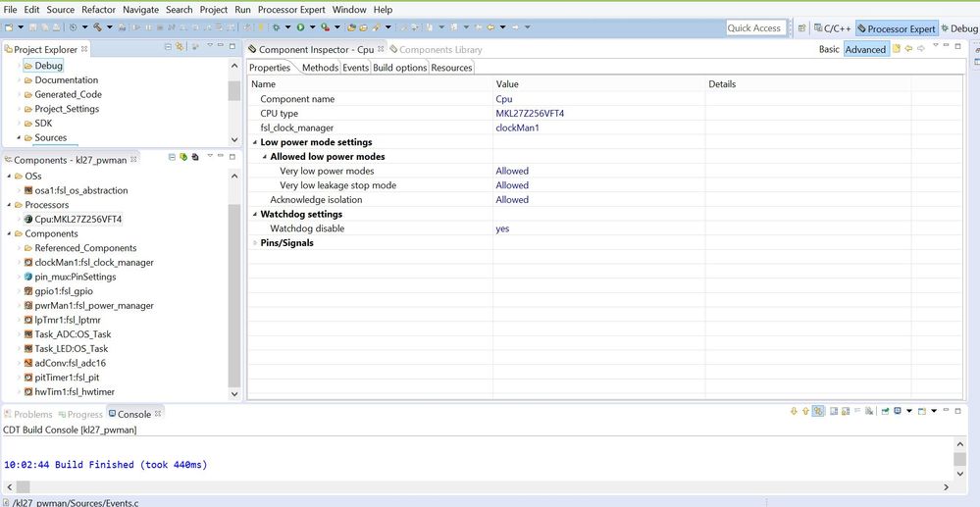Click the green bug Debug toolbar icon
980x507 pixels.
(x=276, y=27)
